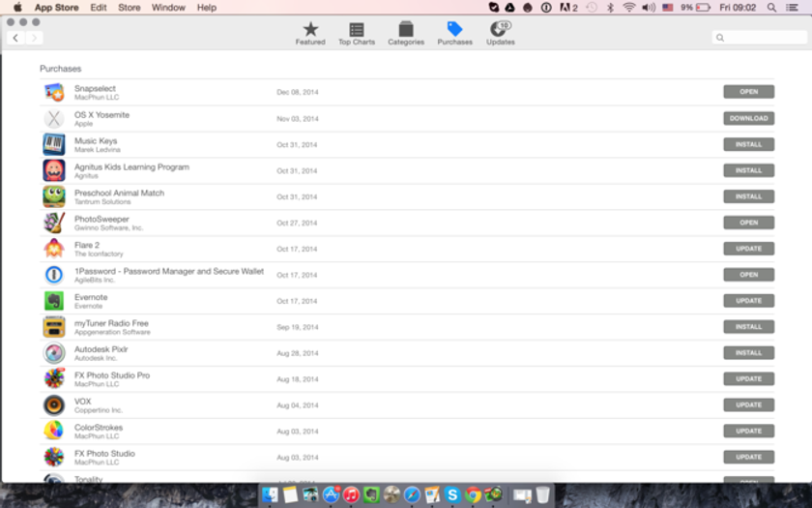Click the Autodesk Pixlr icon

tap(54, 353)
